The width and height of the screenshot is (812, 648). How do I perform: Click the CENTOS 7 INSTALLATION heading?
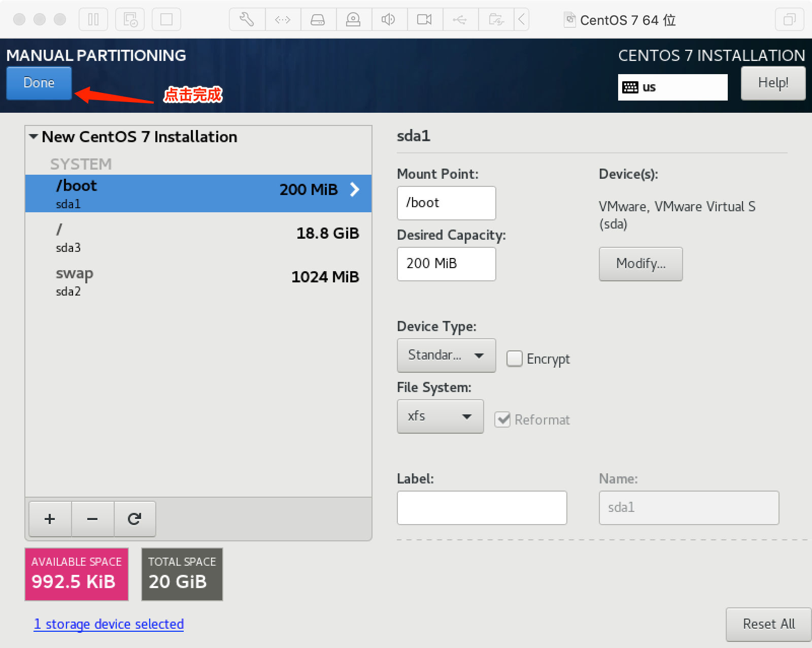pyautogui.click(x=712, y=55)
